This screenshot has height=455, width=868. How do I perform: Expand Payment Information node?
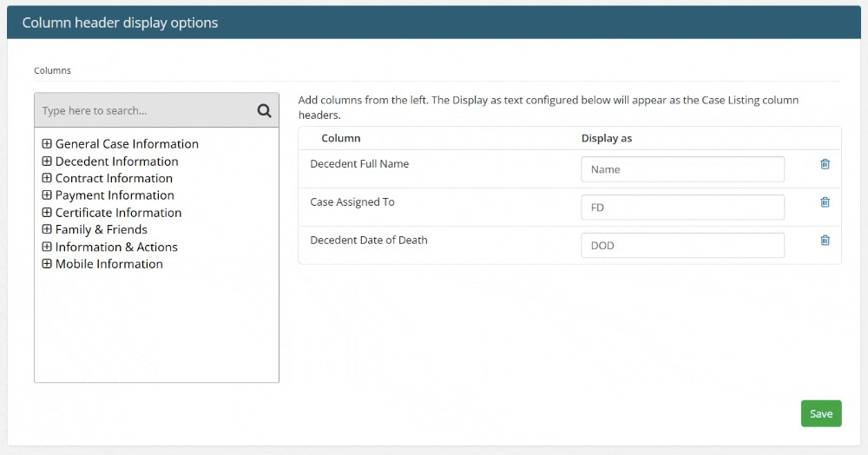tap(47, 195)
